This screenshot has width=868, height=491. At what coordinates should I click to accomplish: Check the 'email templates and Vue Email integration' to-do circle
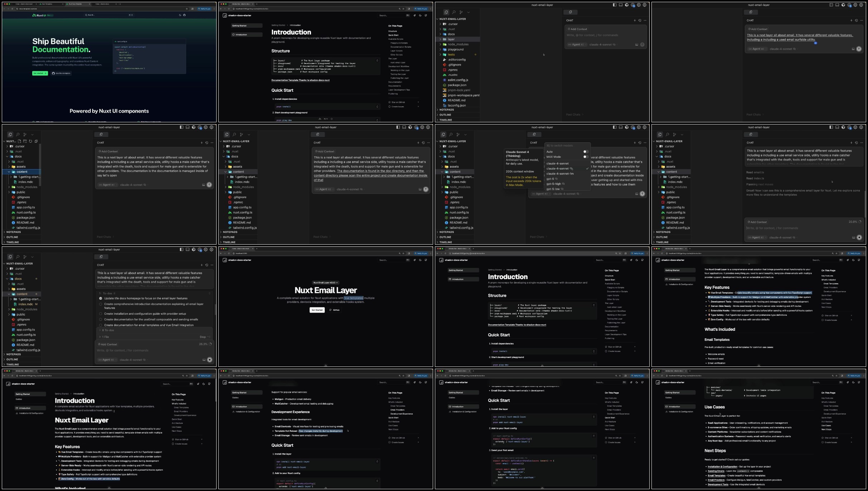pos(101,325)
